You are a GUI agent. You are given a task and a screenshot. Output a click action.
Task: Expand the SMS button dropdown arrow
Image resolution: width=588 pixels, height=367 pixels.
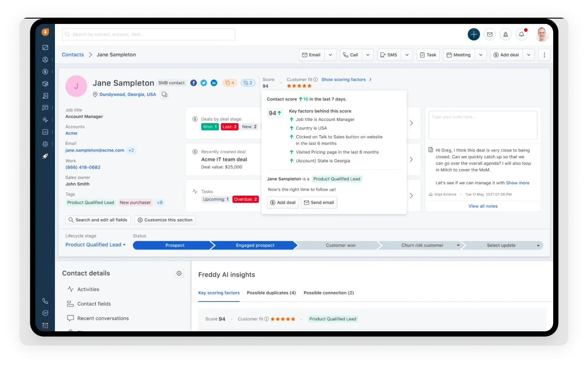click(407, 55)
